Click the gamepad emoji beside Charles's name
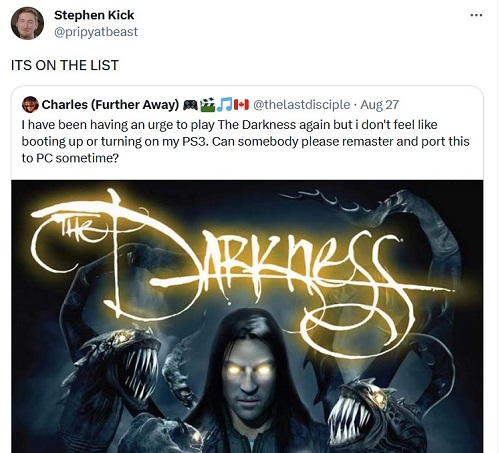Screen dimensions: 500x453 (190, 105)
